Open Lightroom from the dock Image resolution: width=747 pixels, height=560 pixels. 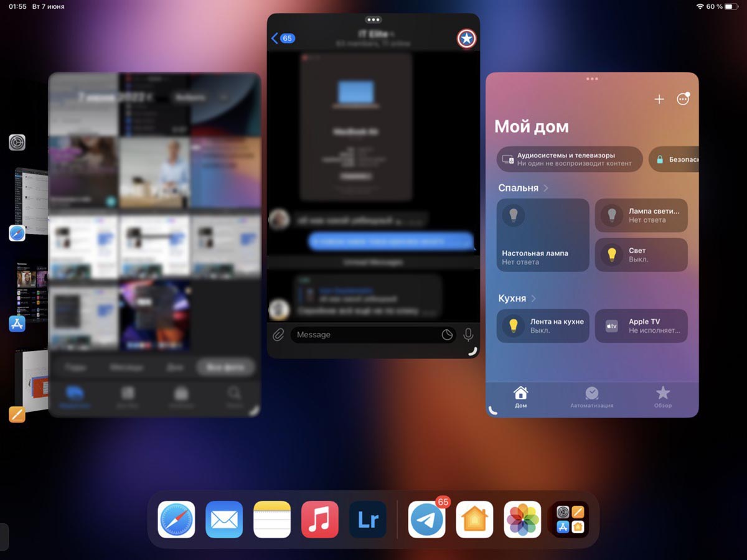(x=368, y=520)
